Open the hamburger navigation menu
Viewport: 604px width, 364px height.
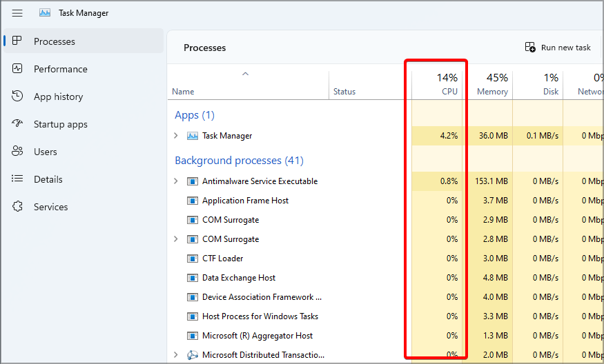coord(17,13)
